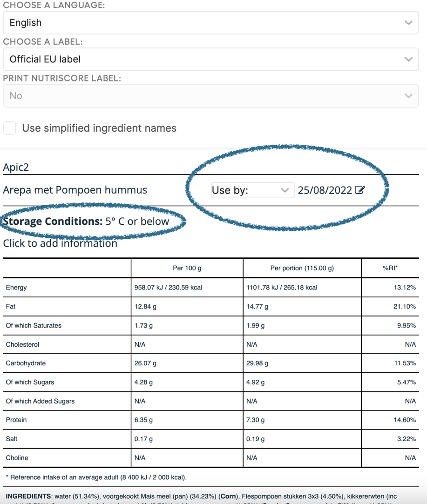The width and height of the screenshot is (427, 504).
Task: Click the product name Arepa met Pompoen hummus
Action: coord(75,190)
